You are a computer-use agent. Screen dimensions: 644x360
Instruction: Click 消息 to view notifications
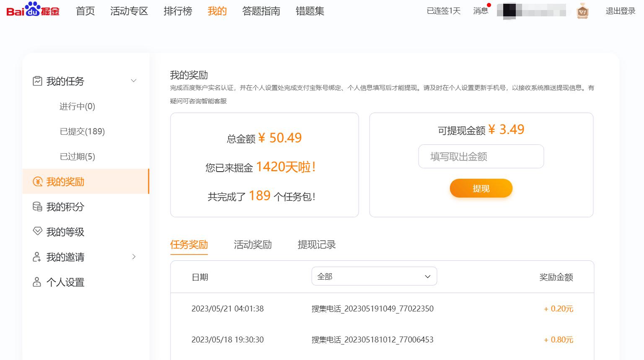480,11
